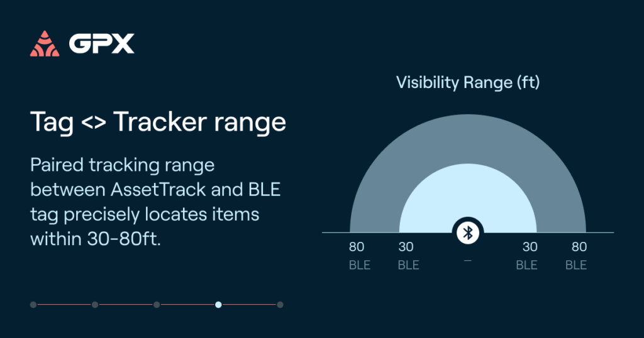Screen dimensions: 644x338
Task: Click the Visibility Range (ft) chart title
Action: 468,82
